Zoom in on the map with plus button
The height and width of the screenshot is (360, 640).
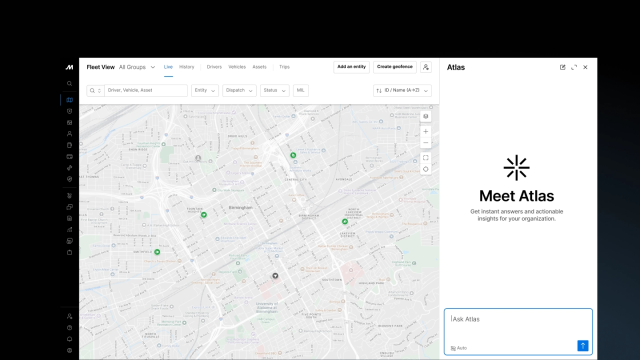[426, 131]
